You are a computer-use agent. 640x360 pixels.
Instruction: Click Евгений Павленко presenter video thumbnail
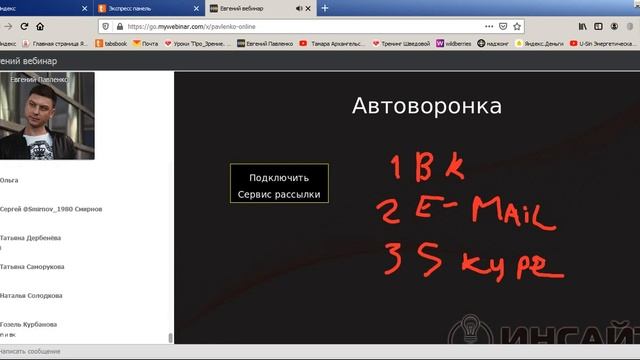[x=47, y=116]
